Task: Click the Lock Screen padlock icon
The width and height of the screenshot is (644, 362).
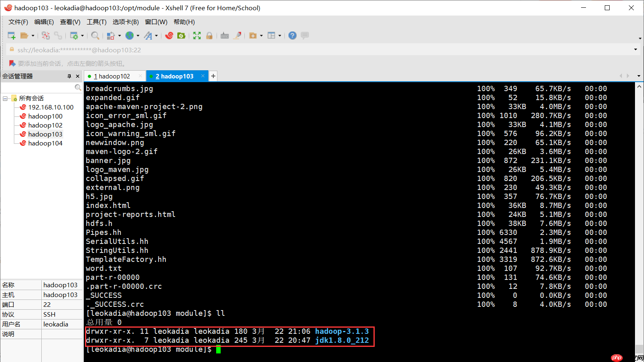Action: [209, 36]
